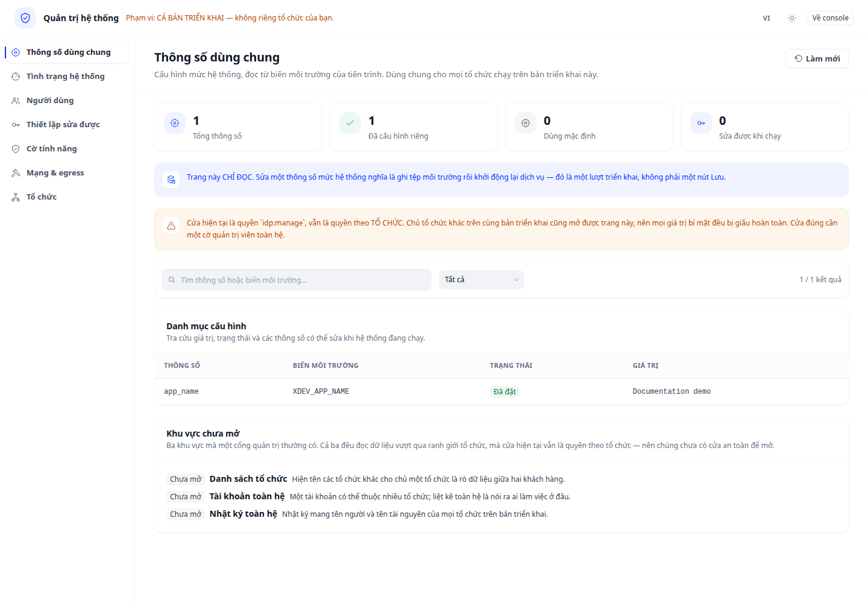This screenshot has width=868, height=603.
Task: Click the BIẾN MÔI TRƯỜNG column header
Action: point(325,365)
